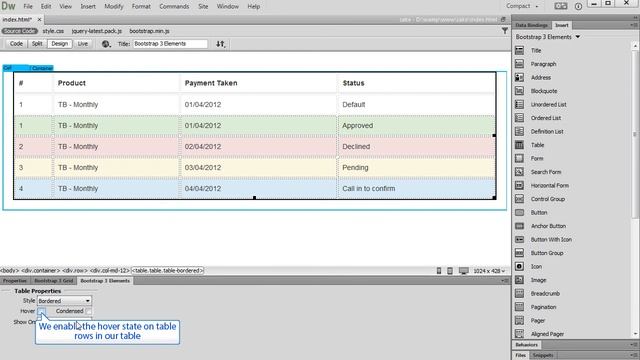Image resolution: width=640 pixels, height=360 pixels.
Task: Insert an Anchor Button icon
Action: tap(519, 226)
